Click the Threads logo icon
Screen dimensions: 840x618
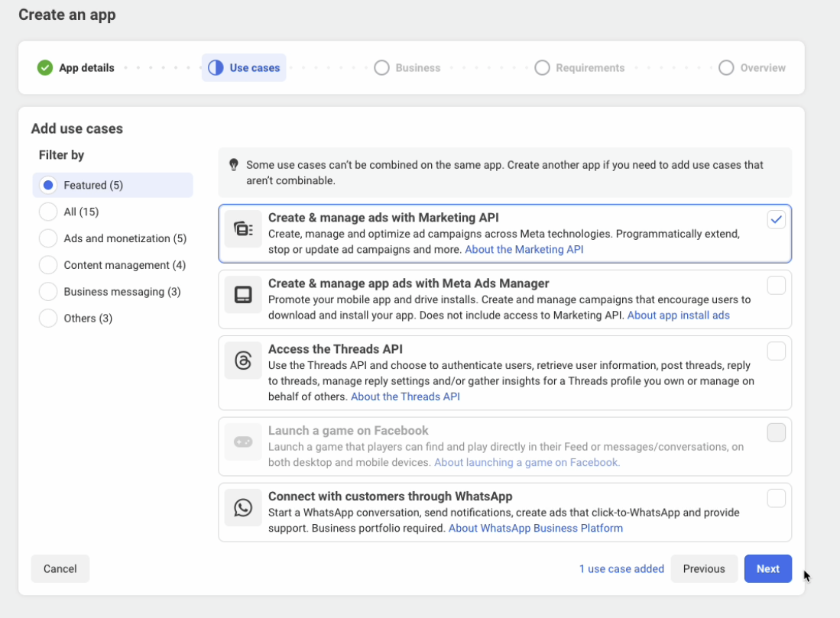point(243,361)
